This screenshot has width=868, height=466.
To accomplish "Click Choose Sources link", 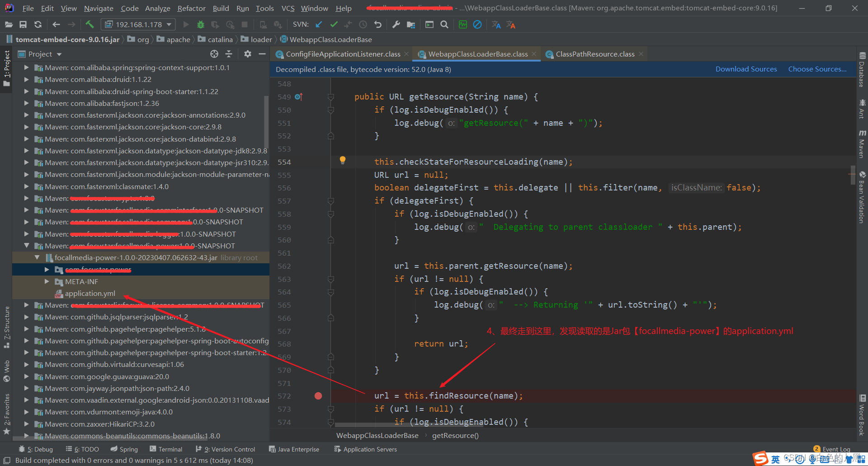I will coord(817,69).
